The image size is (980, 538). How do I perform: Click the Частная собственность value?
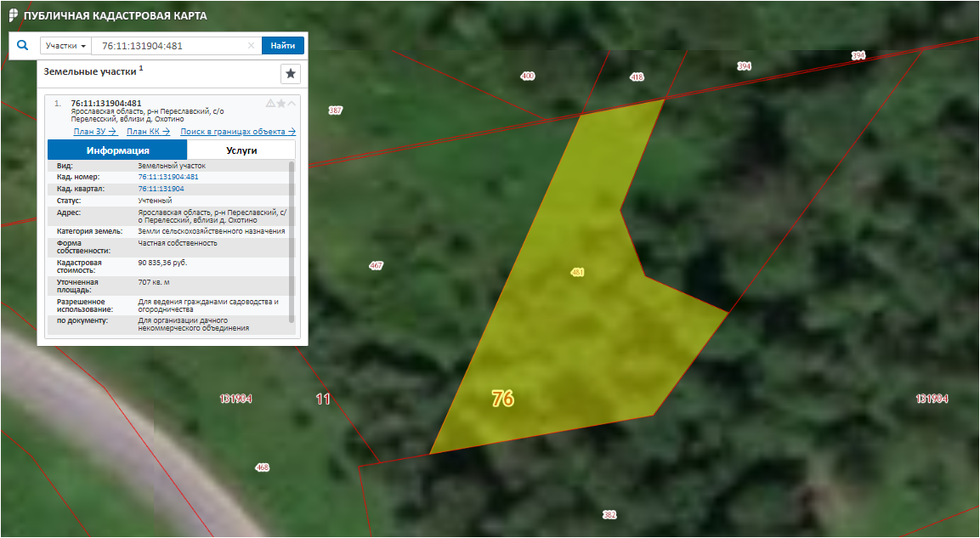[178, 243]
